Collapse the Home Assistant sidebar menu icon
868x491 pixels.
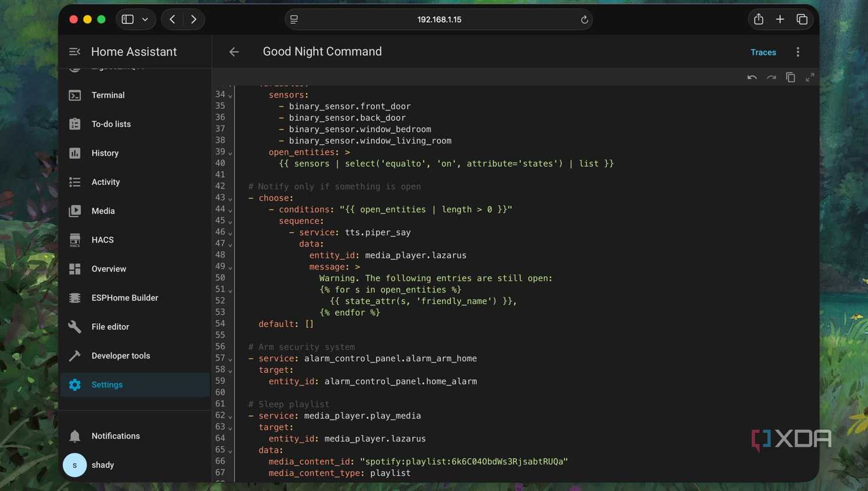[74, 52]
